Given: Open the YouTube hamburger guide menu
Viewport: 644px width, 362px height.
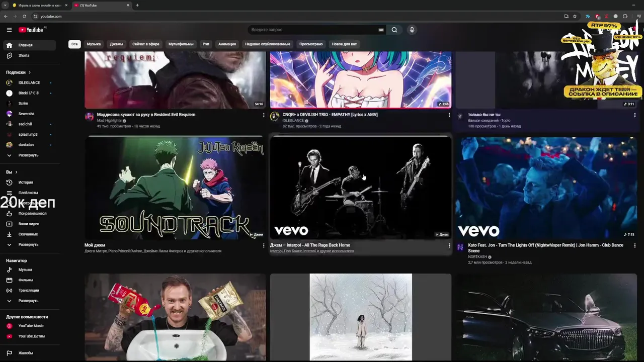Looking at the screenshot, I should [9, 30].
